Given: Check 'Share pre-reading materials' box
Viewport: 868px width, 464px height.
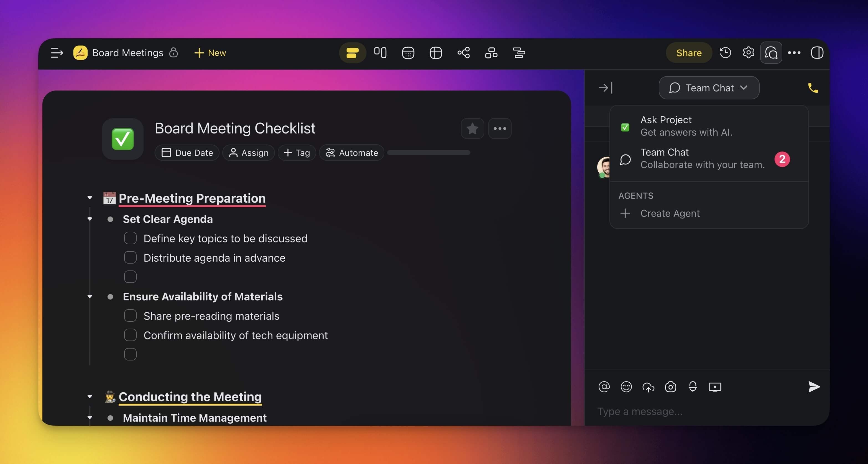Looking at the screenshot, I should coord(130,316).
